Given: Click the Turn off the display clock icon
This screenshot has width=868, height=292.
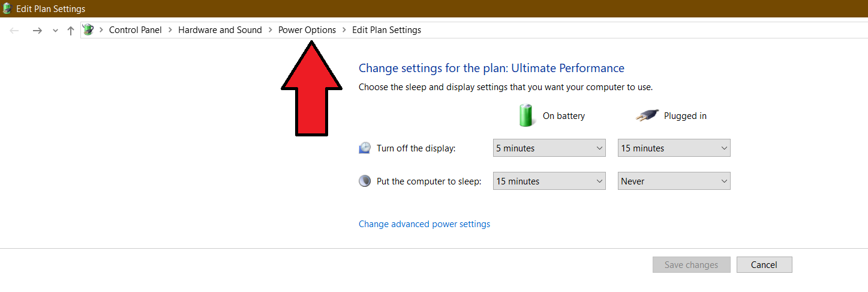Looking at the screenshot, I should 365,148.
